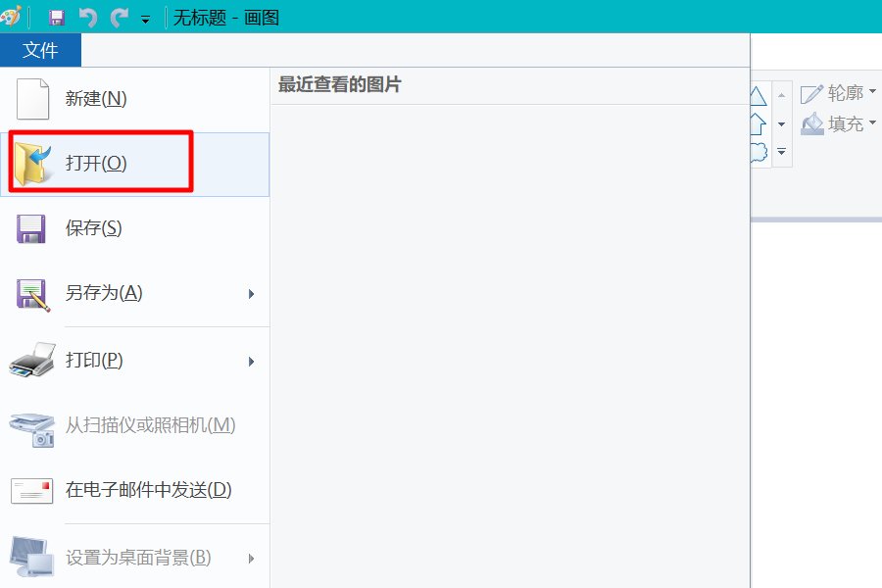Viewport: 882px width, 588px height.
Task: Open the 填充 dropdown arrow
Action: [872, 124]
